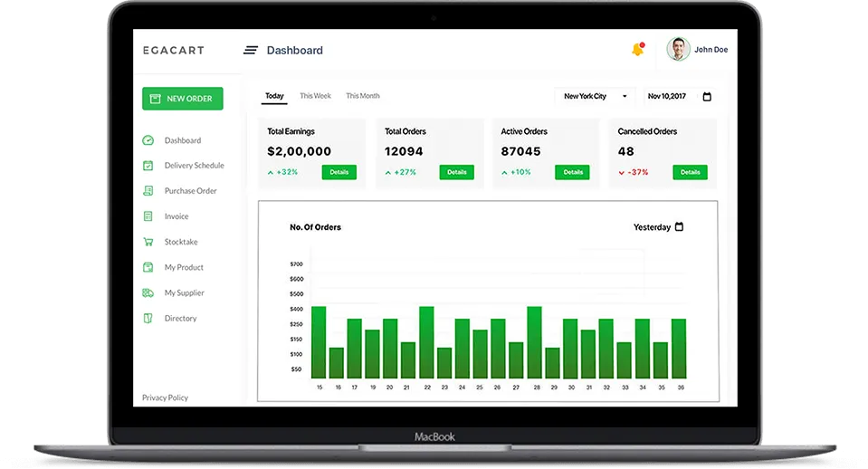The height and width of the screenshot is (469, 868).
Task: Open the My Supplier truck icon
Action: (148, 292)
